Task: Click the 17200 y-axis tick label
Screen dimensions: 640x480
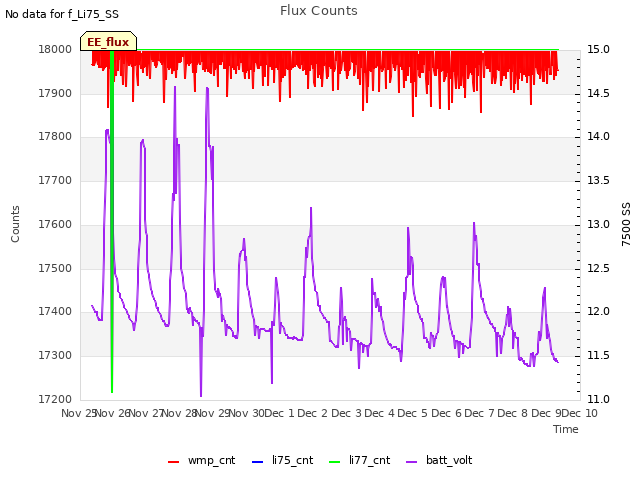Action: pyautogui.click(x=55, y=399)
